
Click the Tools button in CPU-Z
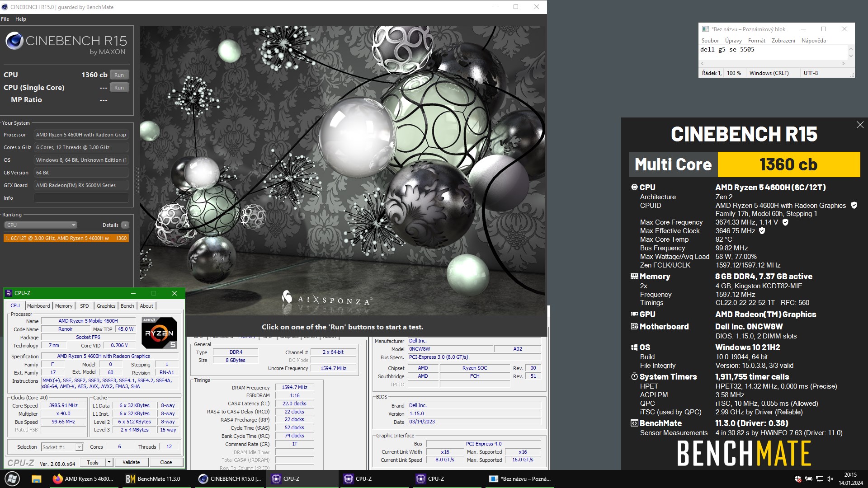point(93,462)
